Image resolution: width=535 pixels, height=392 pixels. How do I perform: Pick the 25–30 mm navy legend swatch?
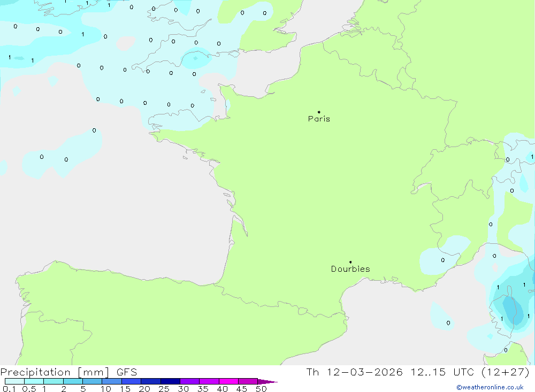click(170, 381)
